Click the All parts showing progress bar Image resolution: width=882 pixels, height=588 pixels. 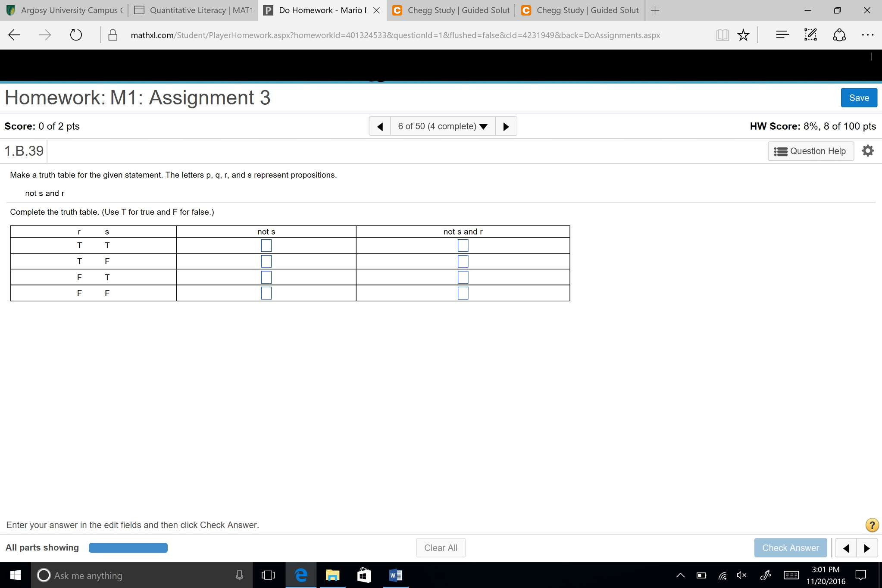click(x=128, y=547)
